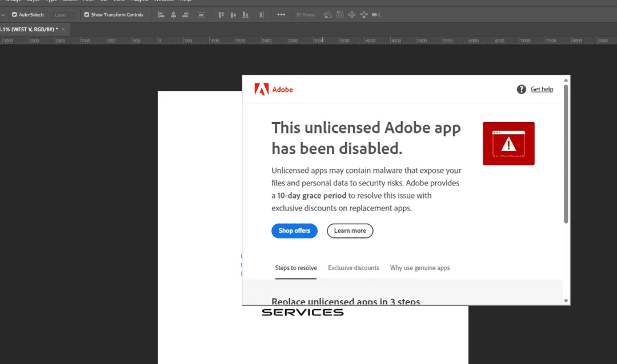
Task: Open the Get help link
Action: coord(542,89)
